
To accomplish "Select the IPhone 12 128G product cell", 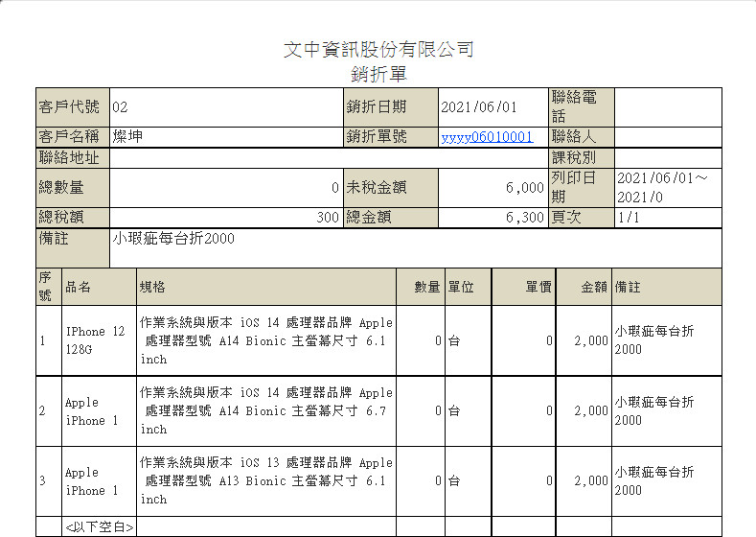I will pos(95,340).
